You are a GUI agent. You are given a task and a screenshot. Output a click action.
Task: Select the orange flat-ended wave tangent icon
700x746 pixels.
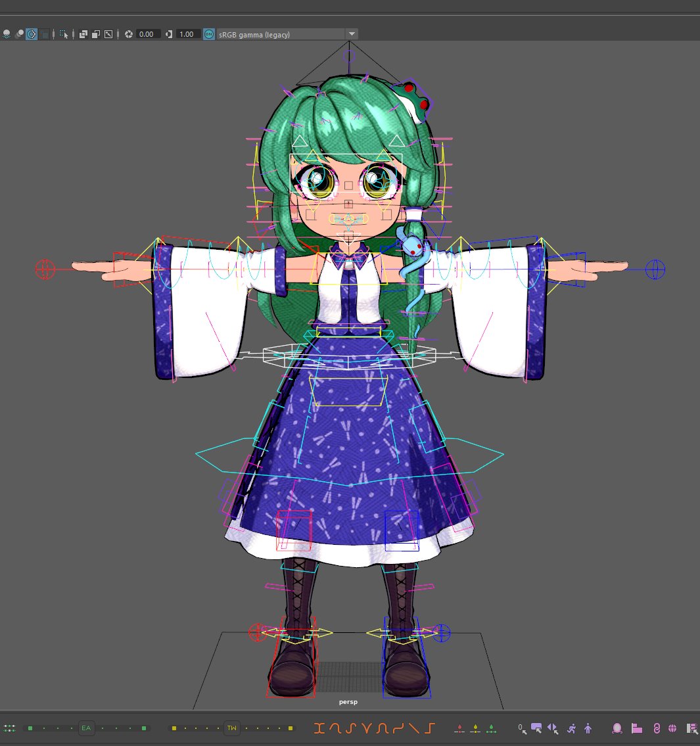coord(398,728)
